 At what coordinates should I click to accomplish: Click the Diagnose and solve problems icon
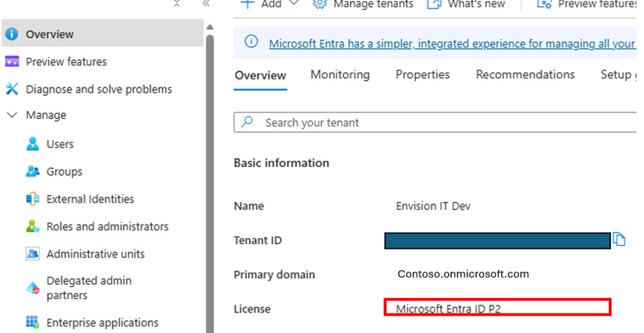pyautogui.click(x=12, y=89)
